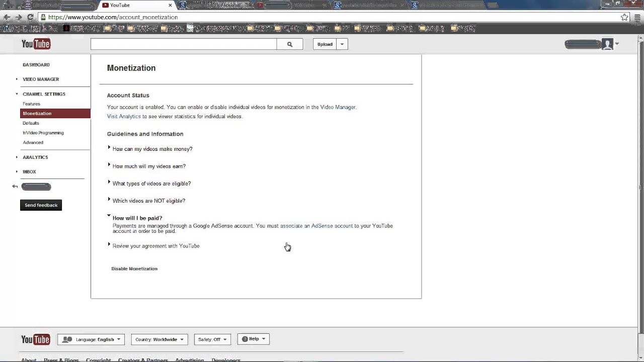Bookmark this page with the star icon
Viewport: 644px width, 362px height.
(624, 17)
